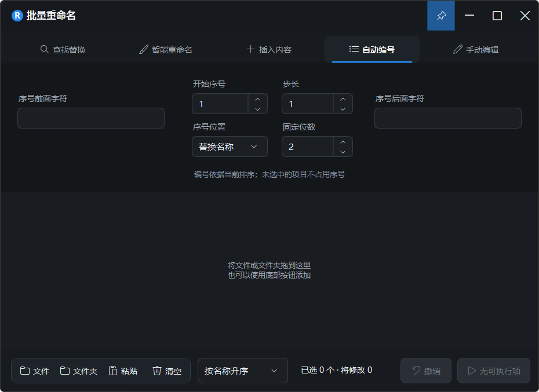
Task: Close the 批量重命名 window
Action: pyautogui.click(x=525, y=16)
